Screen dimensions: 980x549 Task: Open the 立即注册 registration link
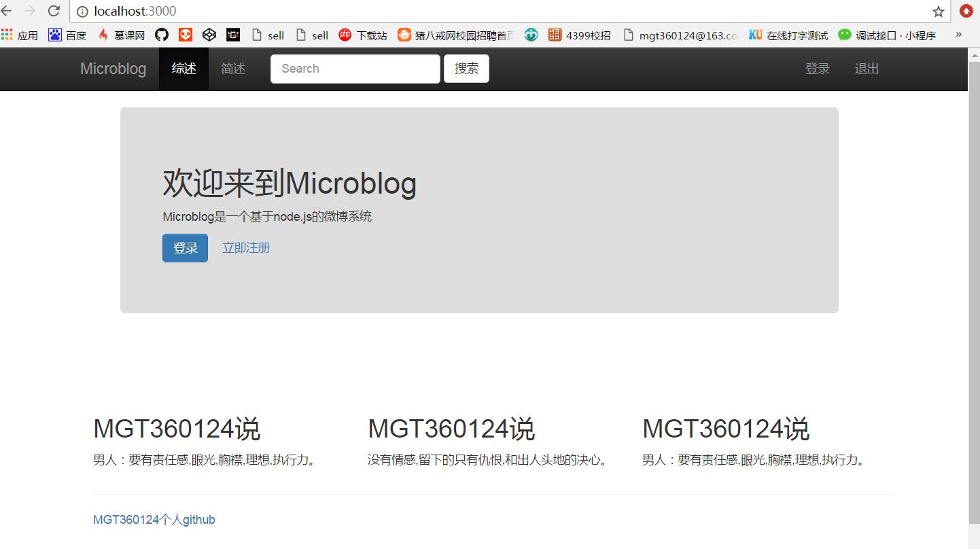coord(246,247)
